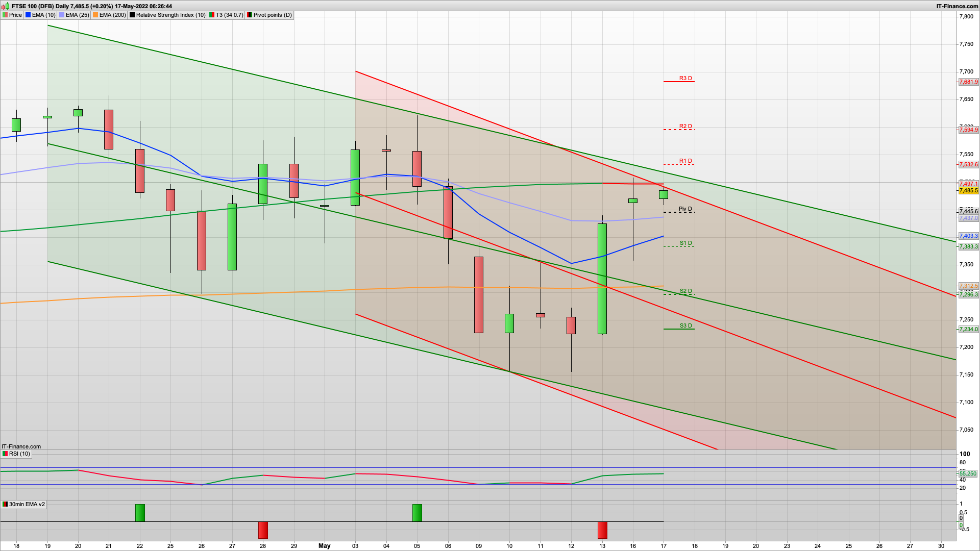The width and height of the screenshot is (980, 551).
Task: Click the IT-Finance.com link at top right
Action: [x=957, y=6]
